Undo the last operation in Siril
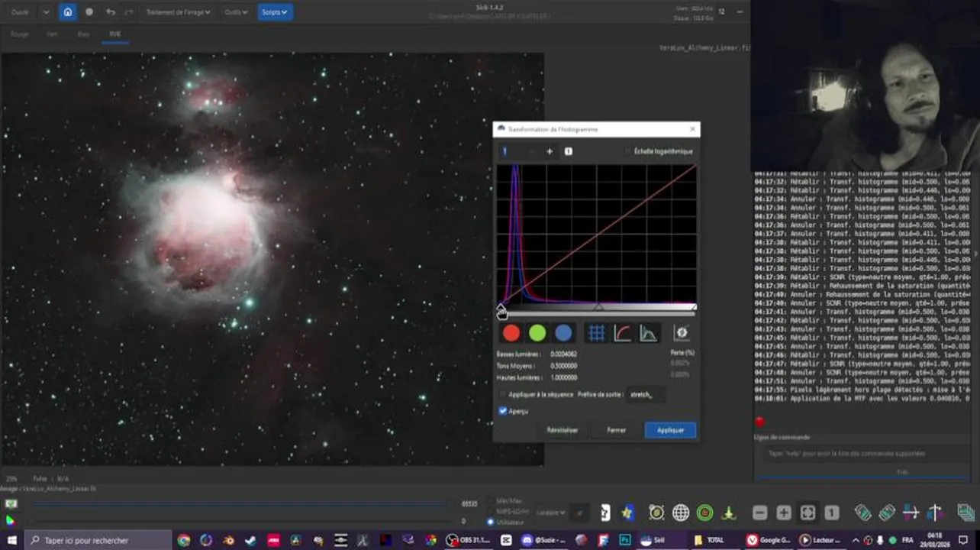The height and width of the screenshot is (550, 980). tap(111, 12)
